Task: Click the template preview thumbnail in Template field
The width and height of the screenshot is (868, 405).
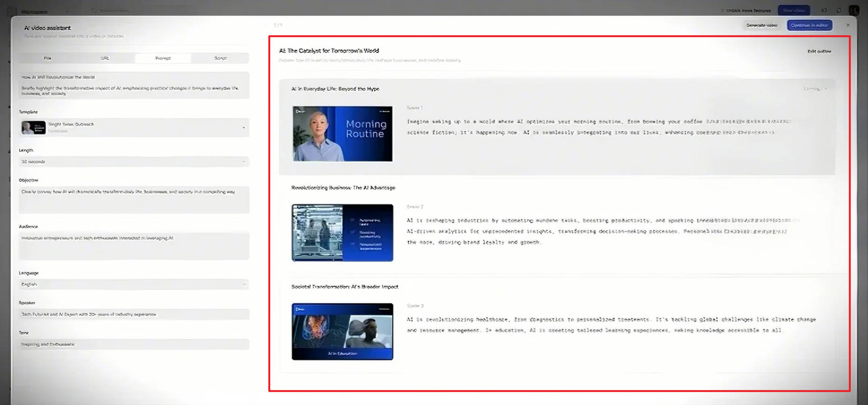Action: (34, 127)
